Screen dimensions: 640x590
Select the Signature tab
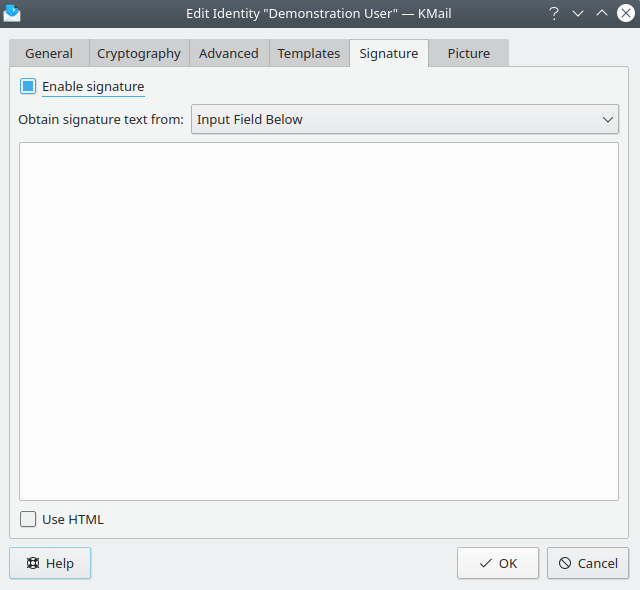(389, 54)
